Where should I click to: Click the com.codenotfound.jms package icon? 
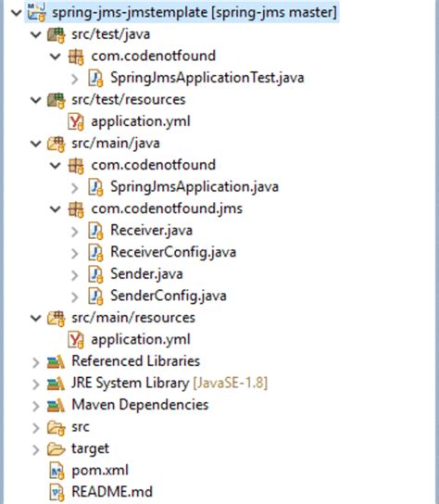pos(76,209)
